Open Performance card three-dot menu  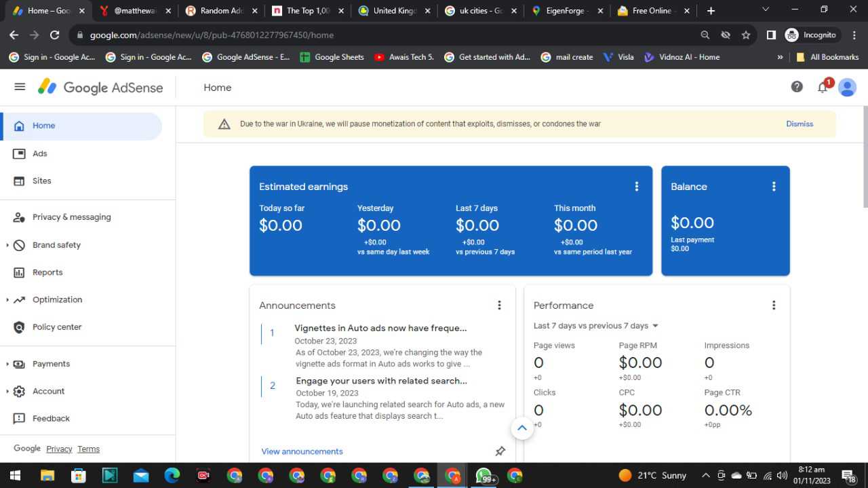[774, 305]
